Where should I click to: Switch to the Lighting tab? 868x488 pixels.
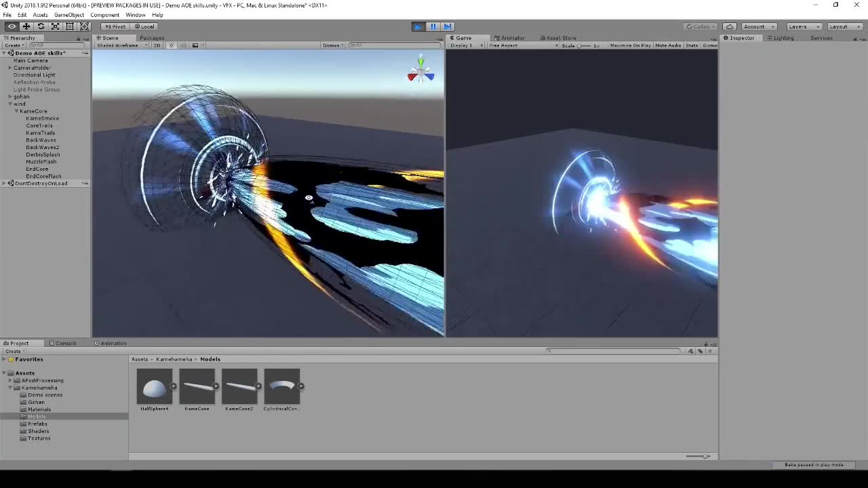(781, 38)
